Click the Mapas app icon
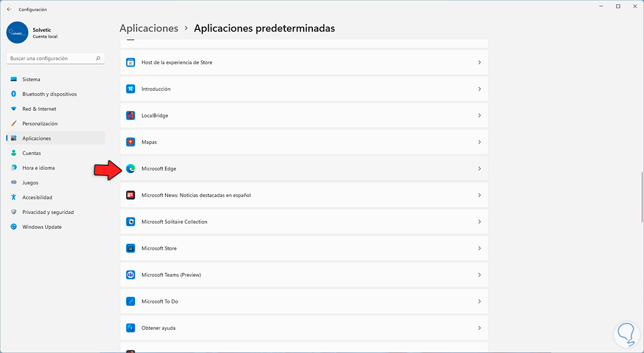Screen dimensions: 644x353 [x=130, y=142]
